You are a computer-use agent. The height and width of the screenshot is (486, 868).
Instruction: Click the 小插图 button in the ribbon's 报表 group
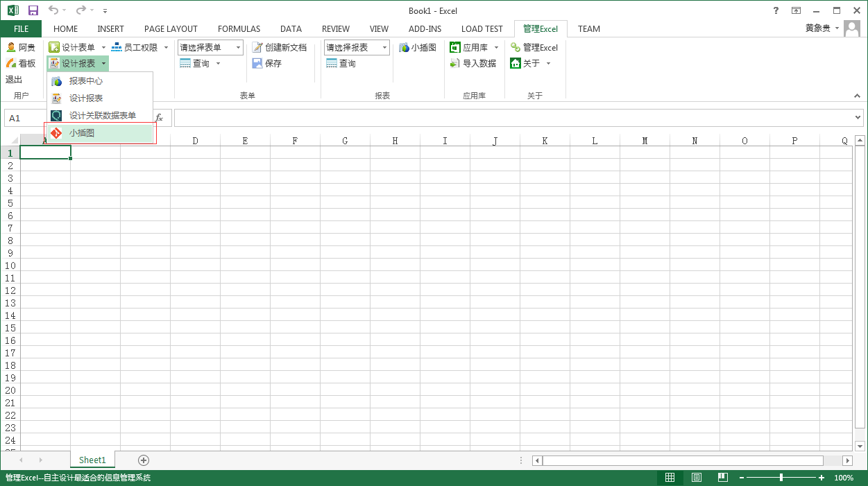coord(418,47)
